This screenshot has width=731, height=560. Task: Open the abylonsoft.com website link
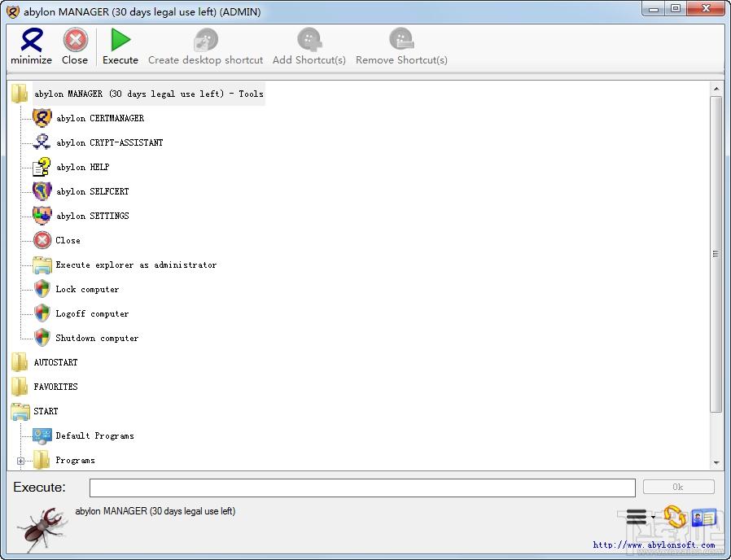tap(654, 545)
